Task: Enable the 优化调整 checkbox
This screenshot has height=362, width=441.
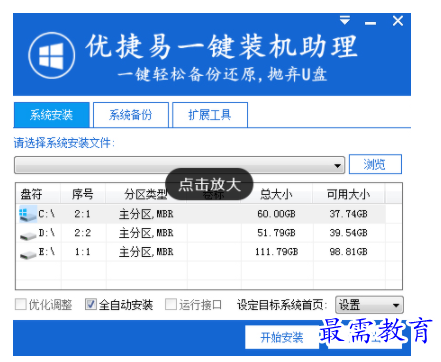Action: click(x=21, y=304)
